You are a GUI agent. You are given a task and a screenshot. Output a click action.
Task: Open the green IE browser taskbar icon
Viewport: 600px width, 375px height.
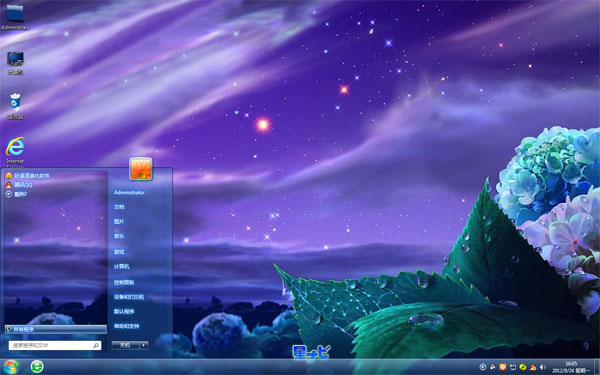37,367
